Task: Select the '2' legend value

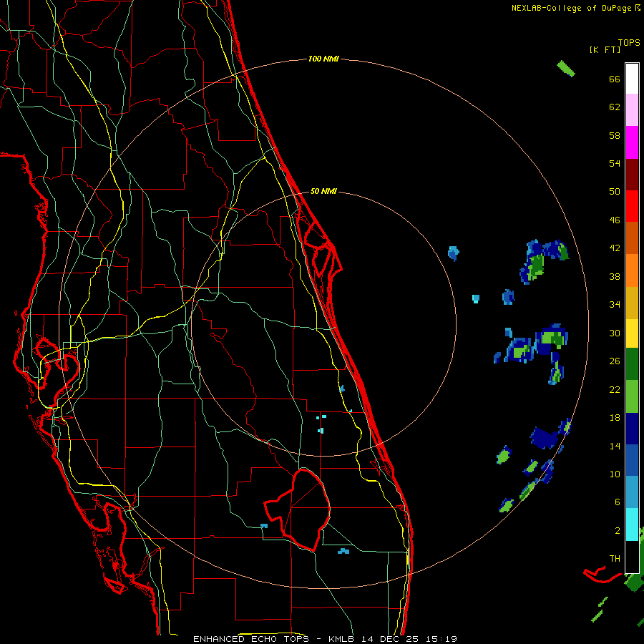Action: pos(618,531)
